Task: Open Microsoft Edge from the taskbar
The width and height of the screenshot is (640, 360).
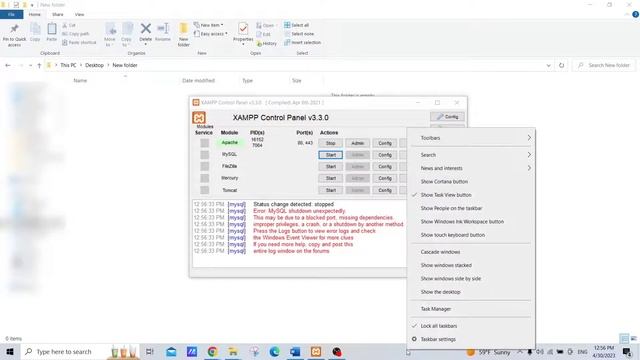Action: pyautogui.click(x=274, y=351)
